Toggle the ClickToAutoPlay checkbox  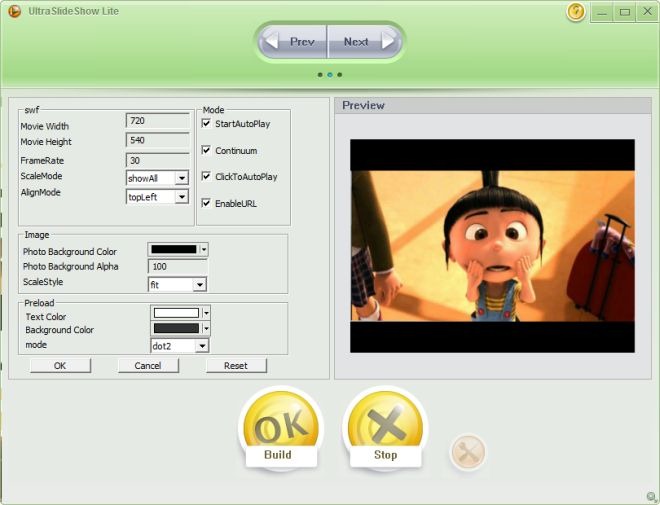coord(206,176)
